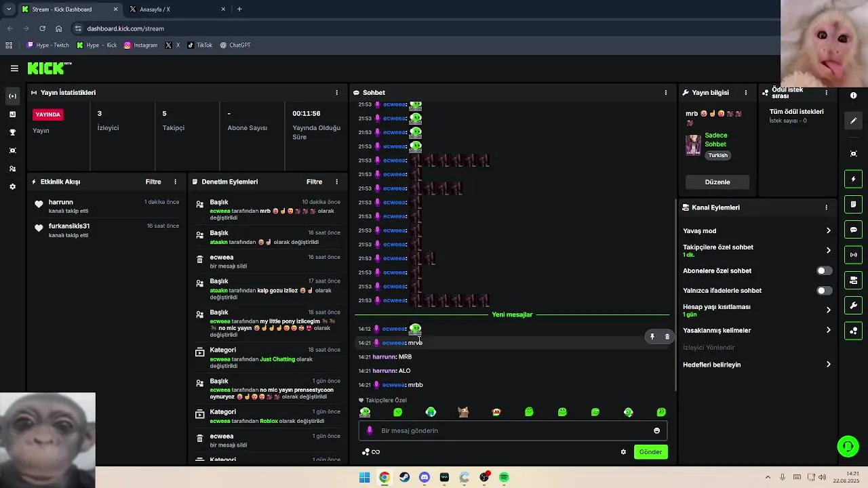Open Yayın İstatistikleri three-dot menu
This screenshot has height=488, width=868.
coord(336,93)
